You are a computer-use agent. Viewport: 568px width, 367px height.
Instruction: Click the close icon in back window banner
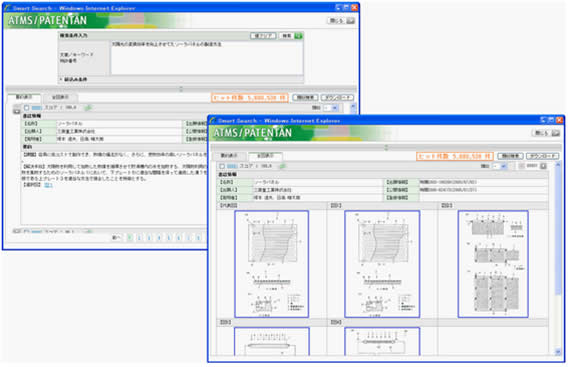coord(350,21)
